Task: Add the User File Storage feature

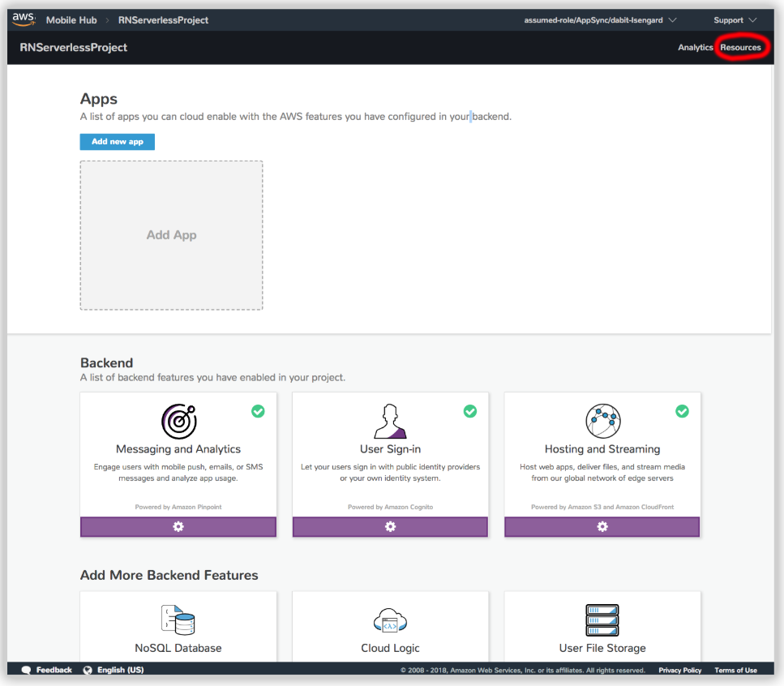Action: click(x=602, y=627)
